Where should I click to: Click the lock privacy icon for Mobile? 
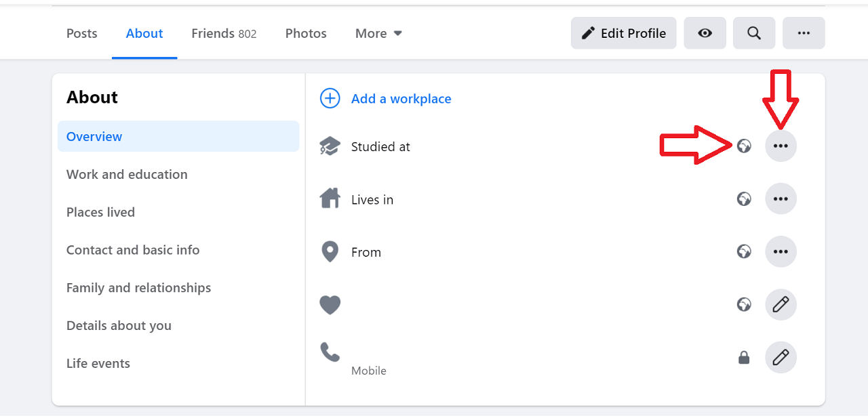pos(744,358)
